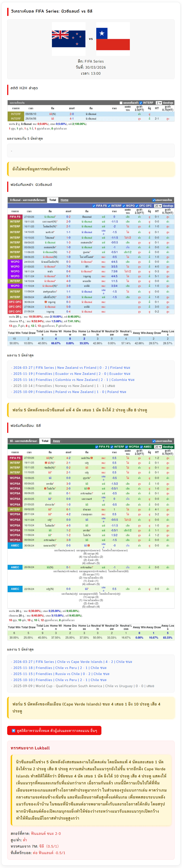Click the New Zealand flag image
This screenshot has width=182, height=868.
click(69, 39)
